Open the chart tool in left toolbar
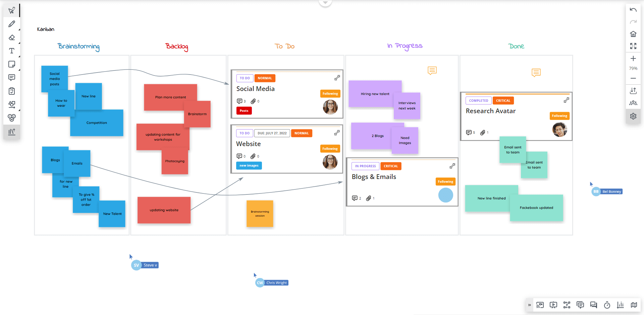644x315 pixels. [12, 132]
